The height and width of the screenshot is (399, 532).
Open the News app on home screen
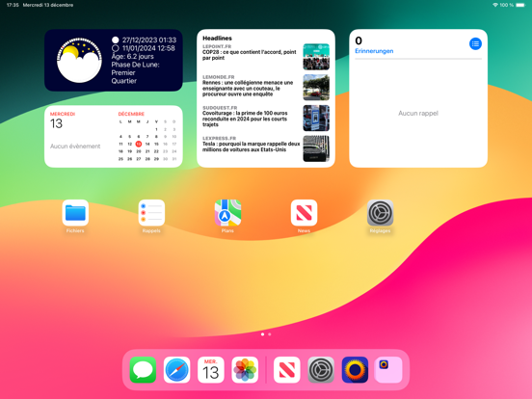click(304, 213)
